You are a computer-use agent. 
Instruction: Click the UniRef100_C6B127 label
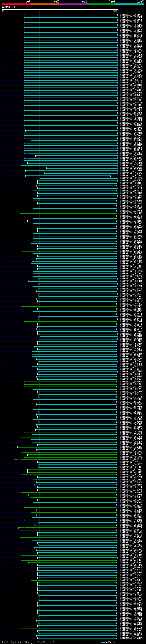(x=131, y=198)
